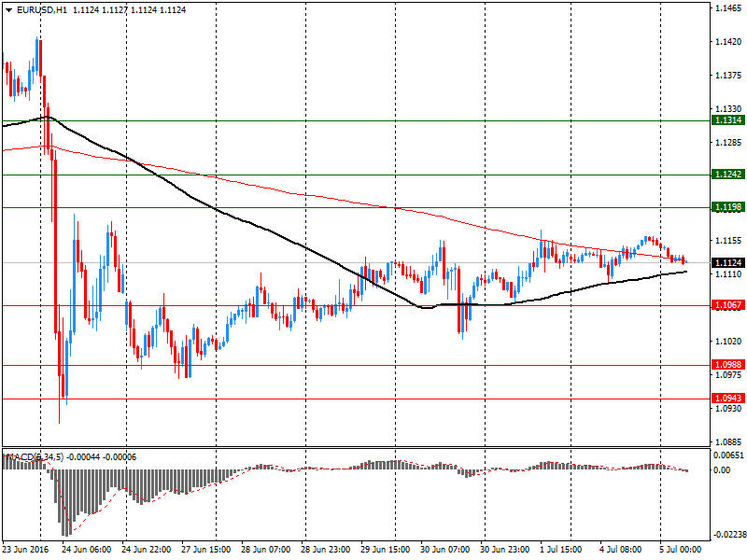Click the 28 Jun 07:00 time label
Image resolution: width=747 pixels, height=560 pixels.
pyautogui.click(x=265, y=549)
